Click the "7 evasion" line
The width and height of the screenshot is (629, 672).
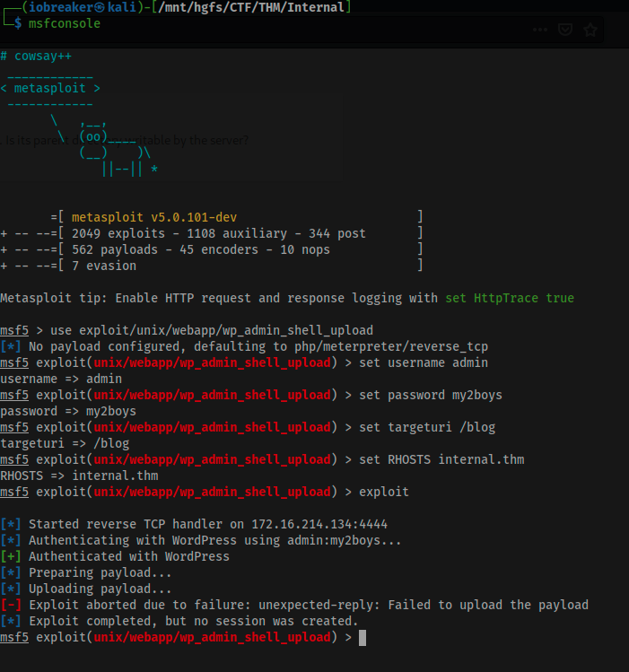[104, 266]
